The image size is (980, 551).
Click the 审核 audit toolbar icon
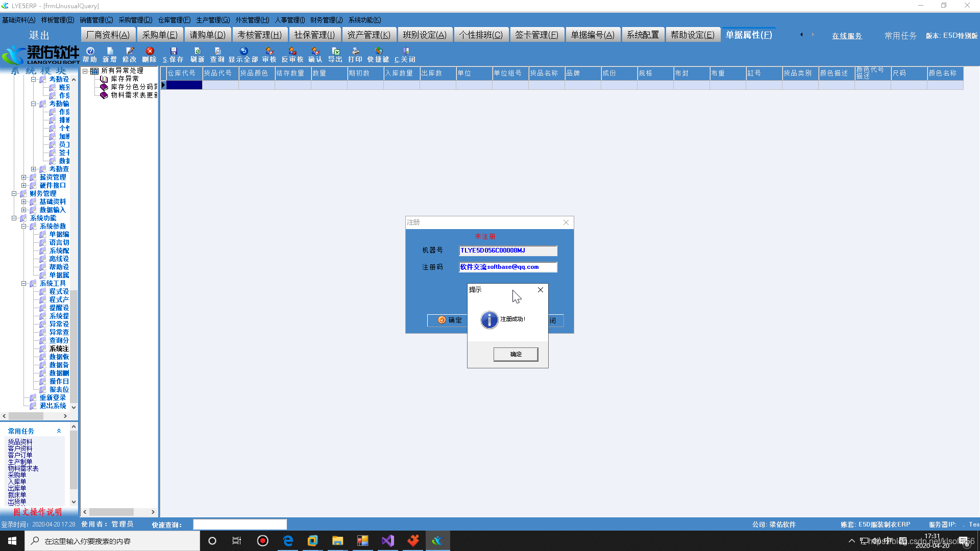(269, 54)
